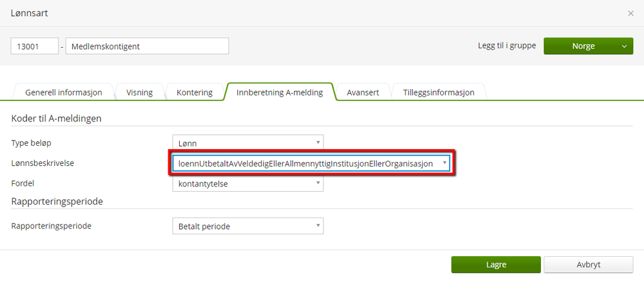The image size is (644, 282).
Task: Go to the Kontering tab
Action: [194, 92]
